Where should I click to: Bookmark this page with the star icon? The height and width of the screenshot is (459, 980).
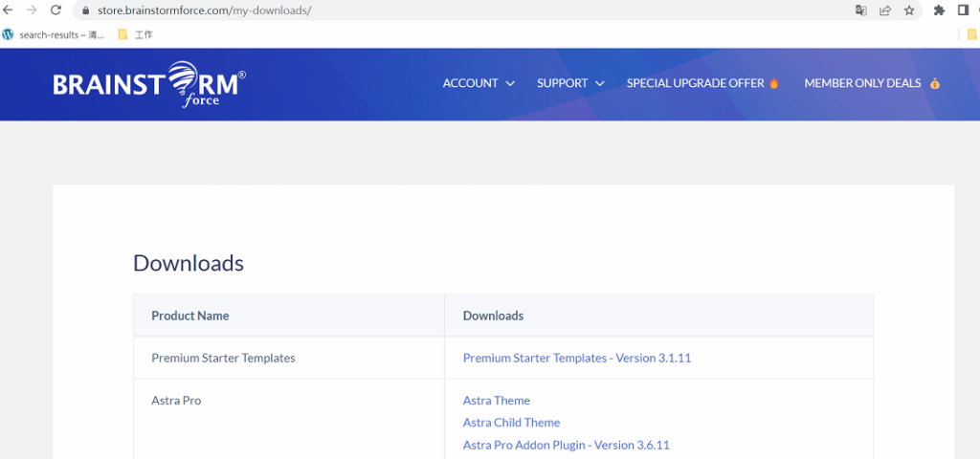tap(909, 11)
